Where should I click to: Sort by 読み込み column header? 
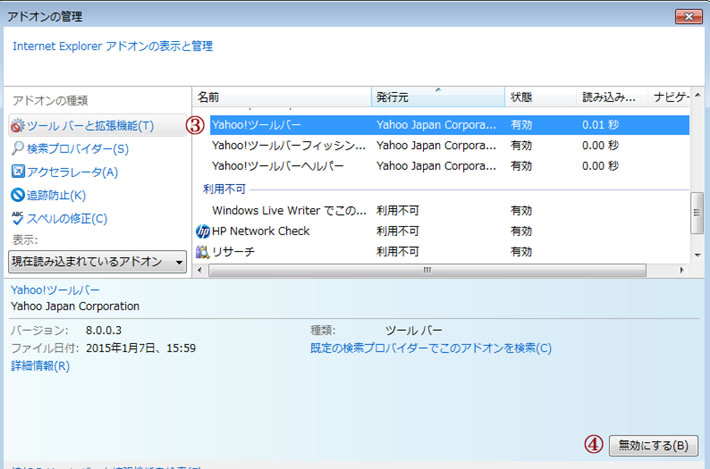612,97
